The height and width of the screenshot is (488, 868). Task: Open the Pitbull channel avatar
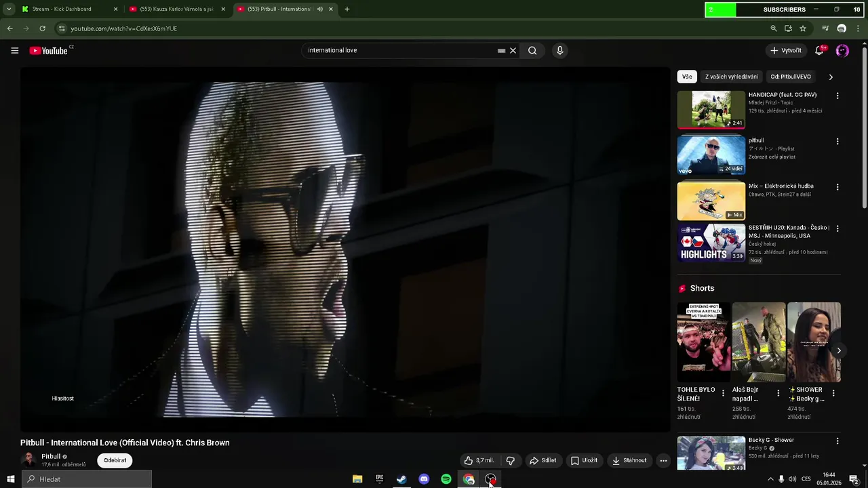(x=28, y=460)
